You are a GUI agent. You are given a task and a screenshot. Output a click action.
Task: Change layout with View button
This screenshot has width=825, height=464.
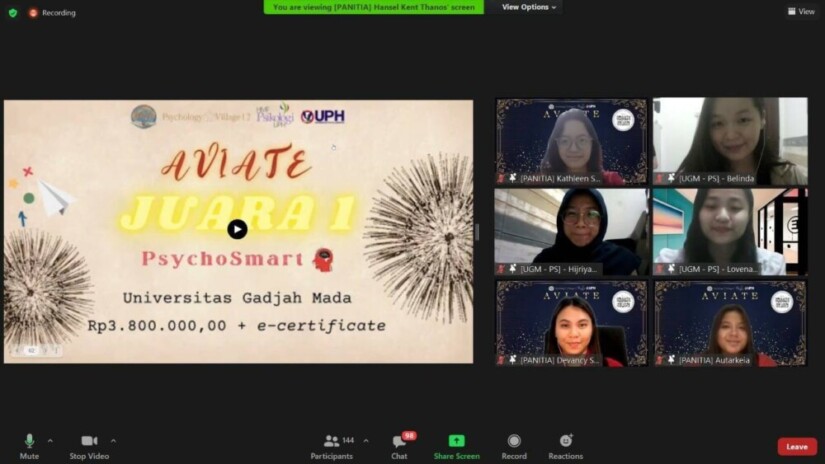click(801, 12)
